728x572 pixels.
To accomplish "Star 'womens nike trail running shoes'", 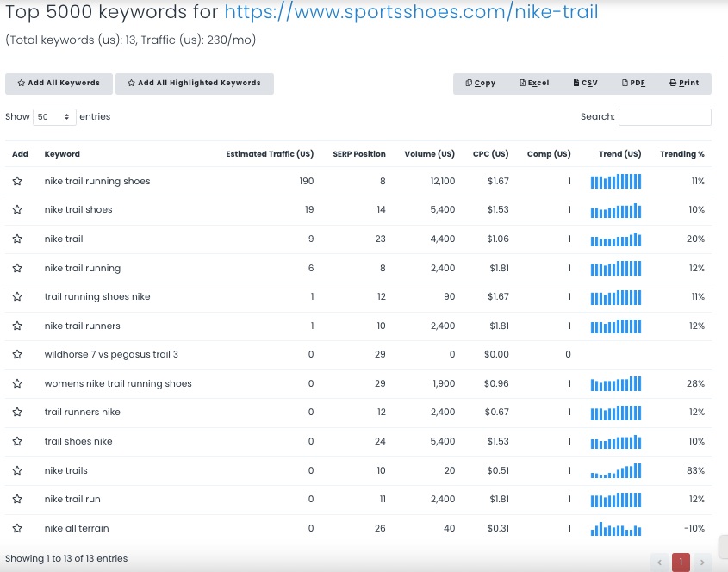I will pyautogui.click(x=17, y=383).
